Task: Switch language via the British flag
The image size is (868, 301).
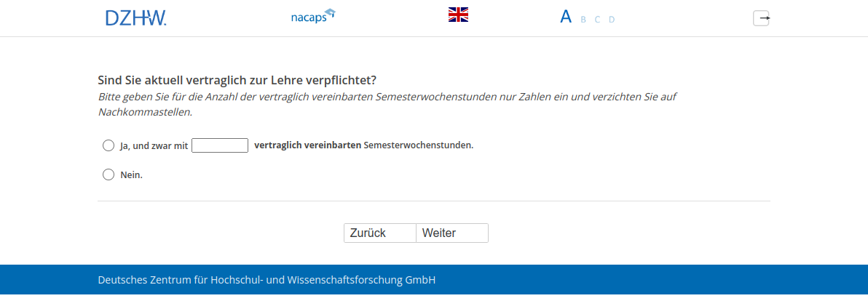Action: (x=458, y=15)
